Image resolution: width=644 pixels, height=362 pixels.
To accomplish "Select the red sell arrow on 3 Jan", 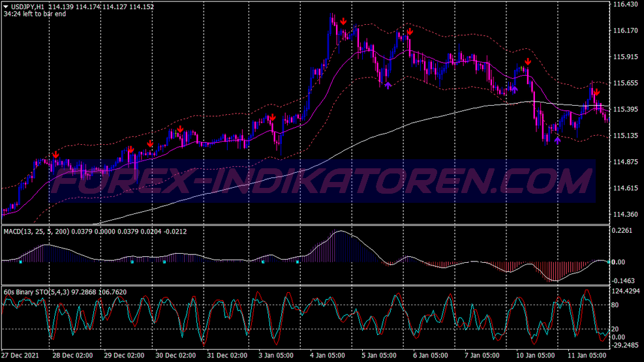I will [272, 118].
